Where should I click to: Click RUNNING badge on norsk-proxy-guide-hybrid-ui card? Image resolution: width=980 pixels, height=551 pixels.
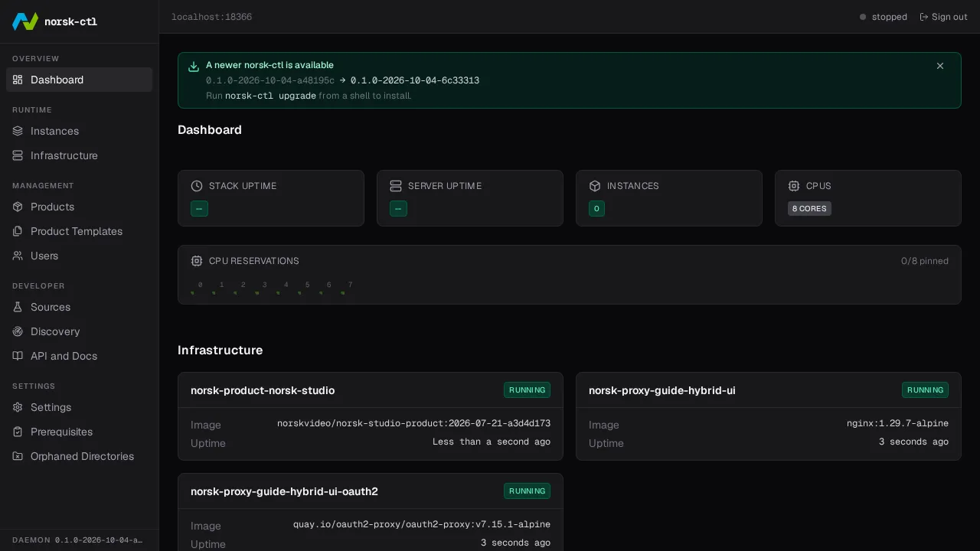[x=925, y=390]
